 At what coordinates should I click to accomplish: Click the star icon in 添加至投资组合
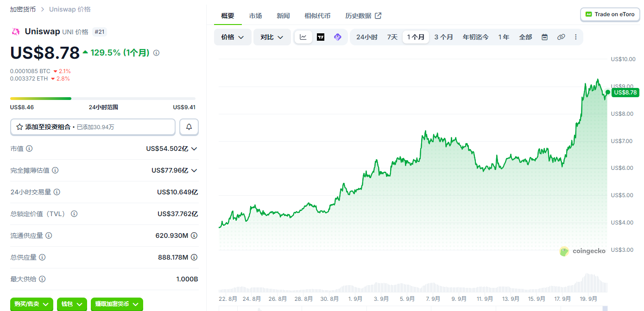(19, 127)
